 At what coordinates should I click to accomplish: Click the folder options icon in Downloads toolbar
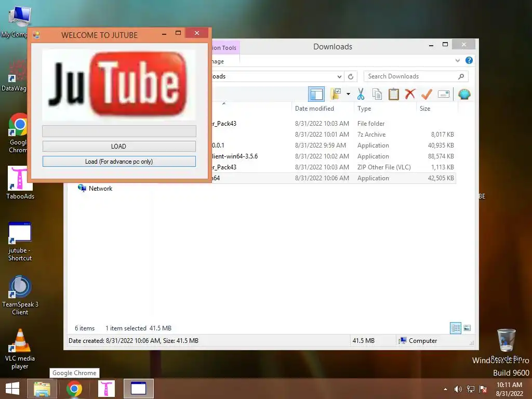336,94
